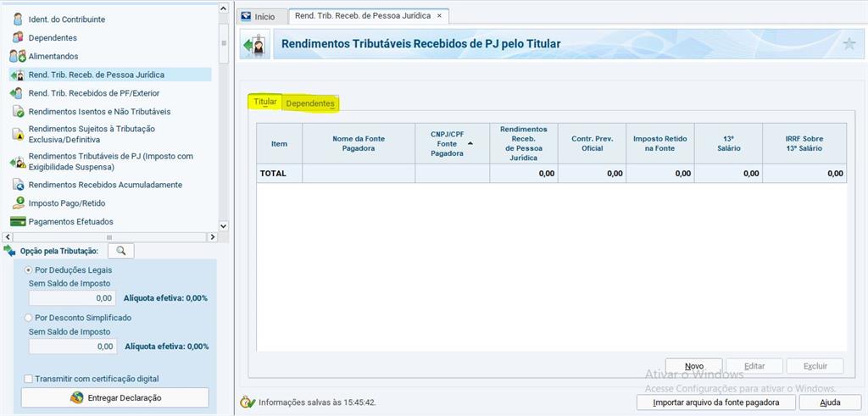This screenshot has width=868, height=416.
Task: Click the Tributação Exclusiva/Definitiva icon
Action: [x=19, y=133]
